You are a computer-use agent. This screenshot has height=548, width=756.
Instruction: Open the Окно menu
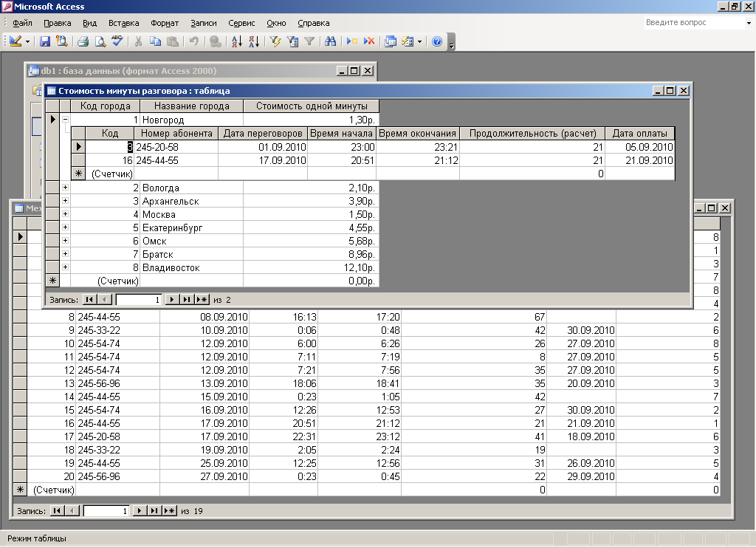point(276,23)
